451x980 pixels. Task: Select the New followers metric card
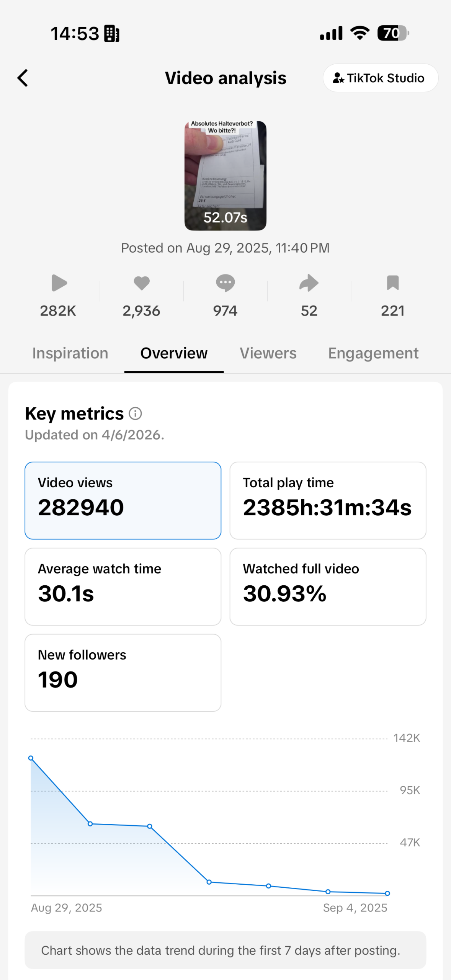pyautogui.click(x=123, y=673)
